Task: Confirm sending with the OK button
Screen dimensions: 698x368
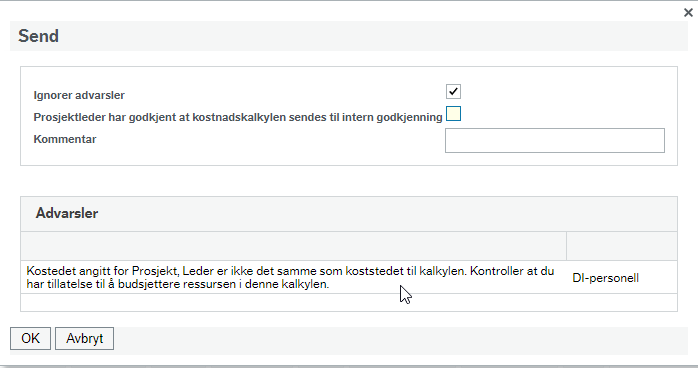Action: click(30, 339)
